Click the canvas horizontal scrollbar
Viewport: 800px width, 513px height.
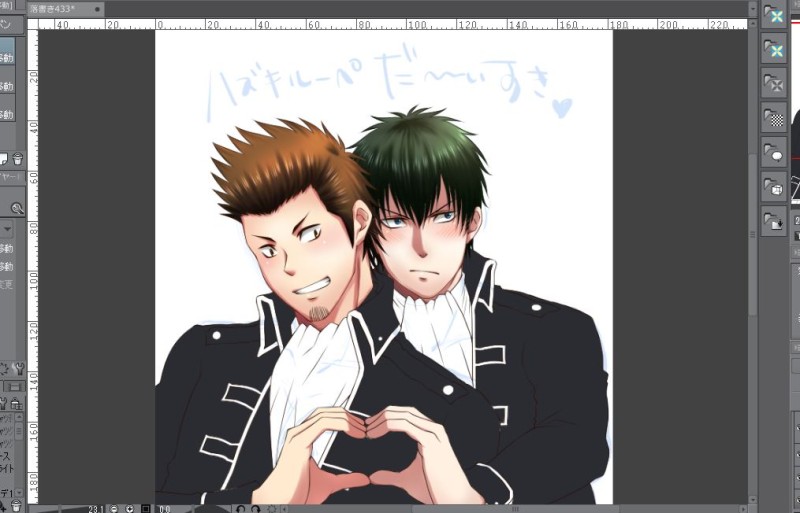point(515,509)
